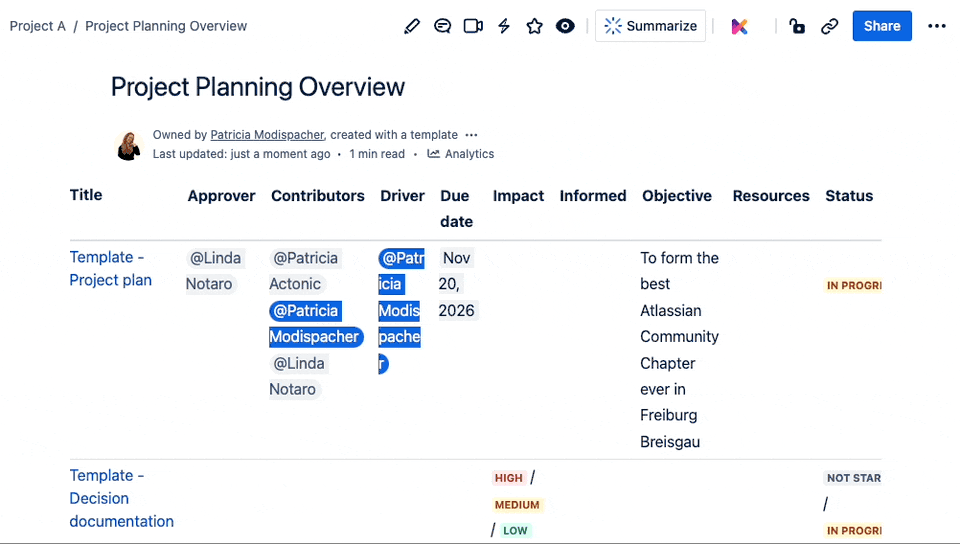This screenshot has width=960, height=544.
Task: Click Last updated: just a moment ago
Action: coord(241,154)
